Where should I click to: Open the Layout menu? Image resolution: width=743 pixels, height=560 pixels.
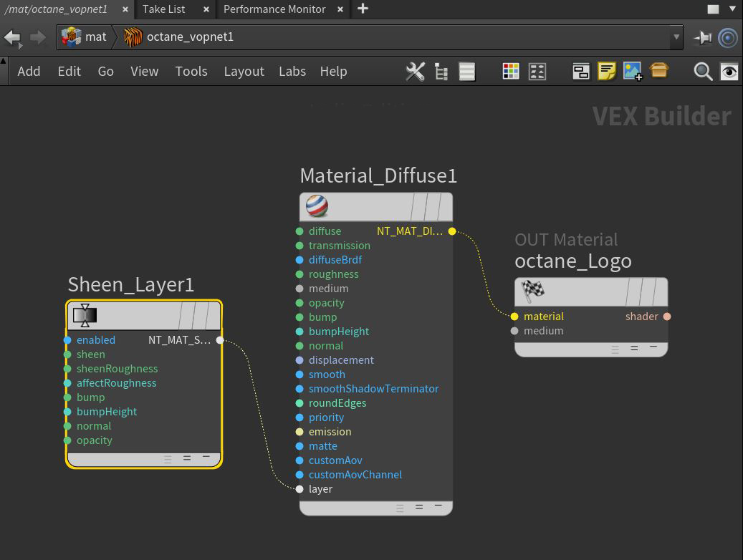tap(244, 72)
